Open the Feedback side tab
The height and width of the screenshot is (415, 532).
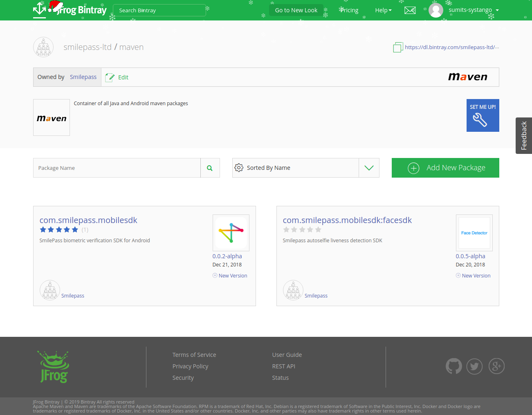524,135
